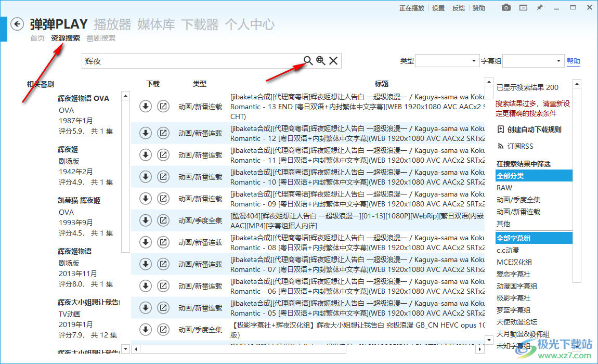598x364 pixels.
Task: Filter by subtitle group 梦蓝字幕组
Action: [534, 310]
